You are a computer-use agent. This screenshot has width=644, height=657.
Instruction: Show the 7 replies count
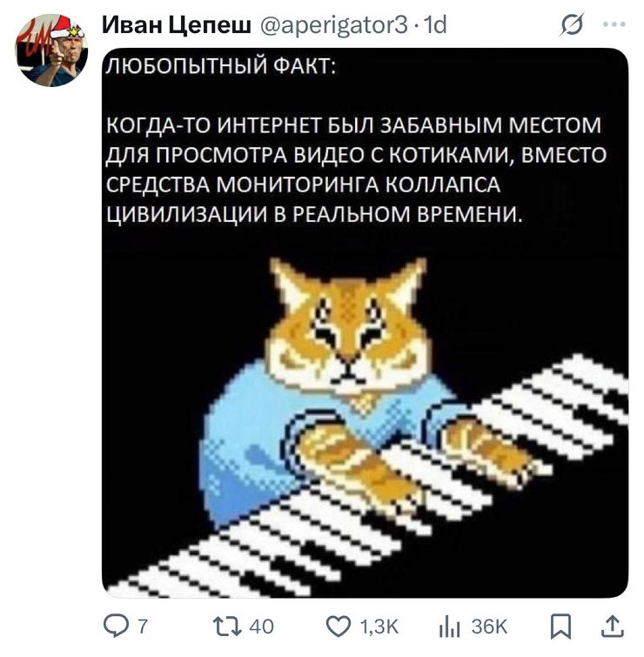coord(143,627)
